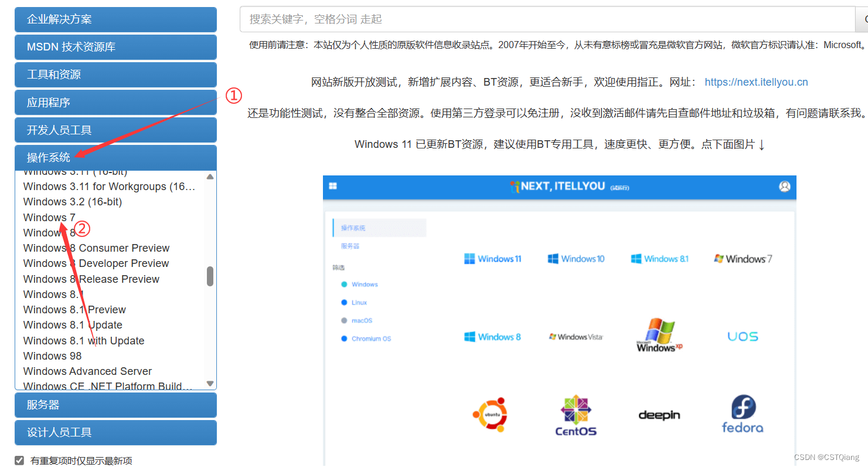The width and height of the screenshot is (868, 467).
Task: Select Windows 8 Release Preview
Action: click(x=91, y=279)
